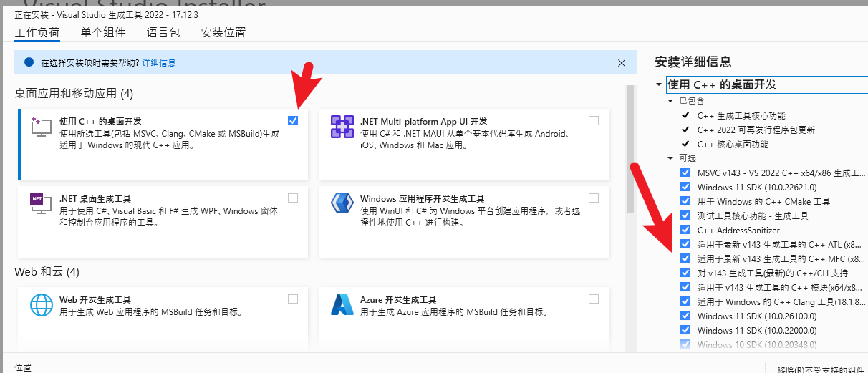Collapse the 已包含 section
This screenshot has width=868, height=373.
pyautogui.click(x=671, y=101)
